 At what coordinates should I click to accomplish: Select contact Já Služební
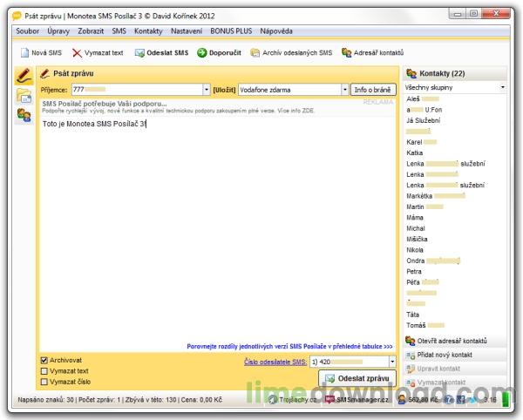point(424,120)
